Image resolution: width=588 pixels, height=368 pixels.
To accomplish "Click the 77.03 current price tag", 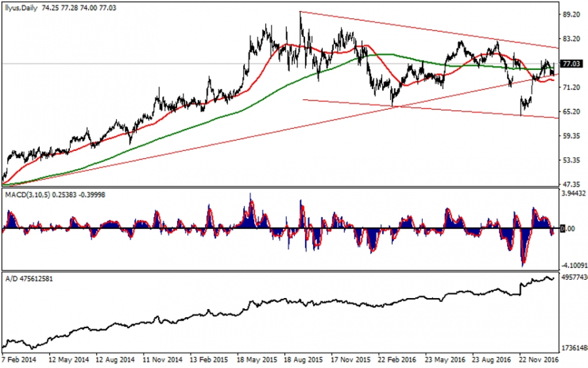I will (572, 64).
